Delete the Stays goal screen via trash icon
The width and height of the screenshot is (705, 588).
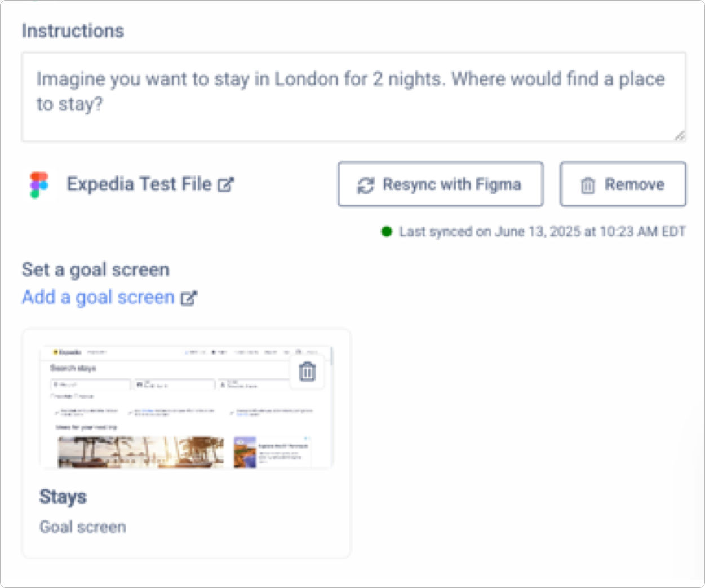[307, 372]
